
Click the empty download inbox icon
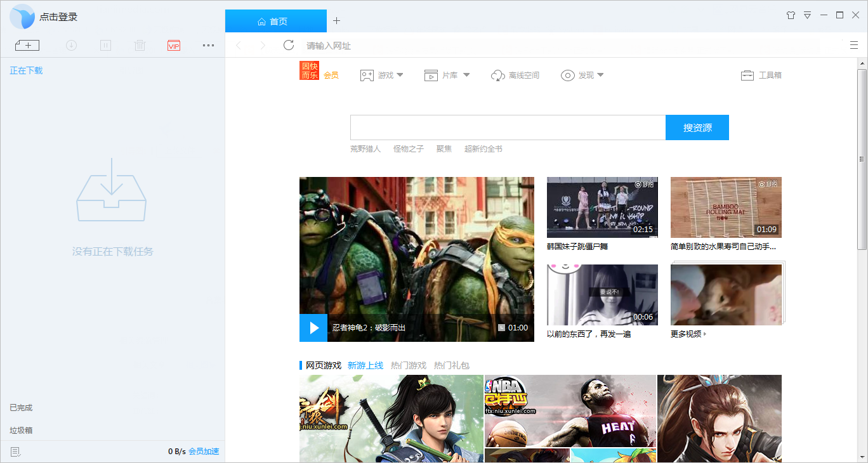[112, 190]
